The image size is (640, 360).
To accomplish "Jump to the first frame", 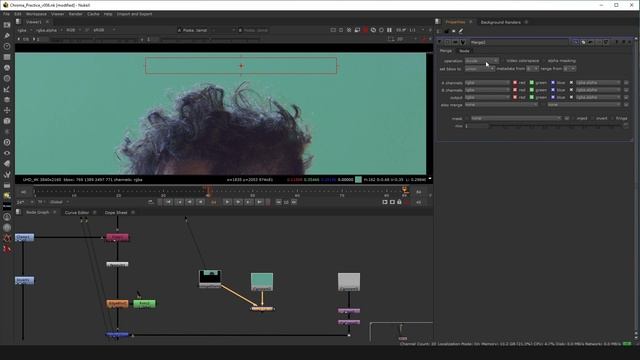I will [x=168, y=202].
